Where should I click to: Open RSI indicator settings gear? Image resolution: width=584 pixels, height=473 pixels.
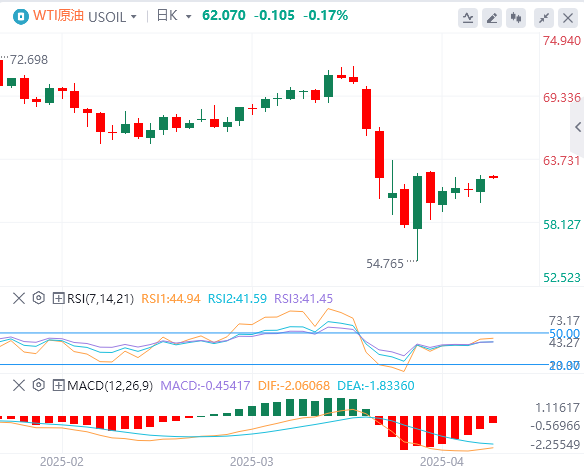point(38,298)
